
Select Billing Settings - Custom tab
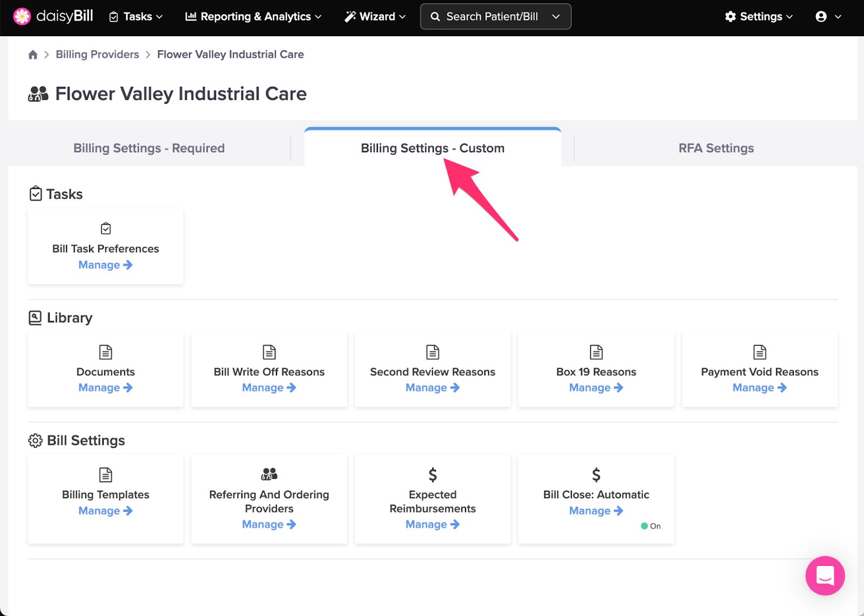click(x=433, y=148)
